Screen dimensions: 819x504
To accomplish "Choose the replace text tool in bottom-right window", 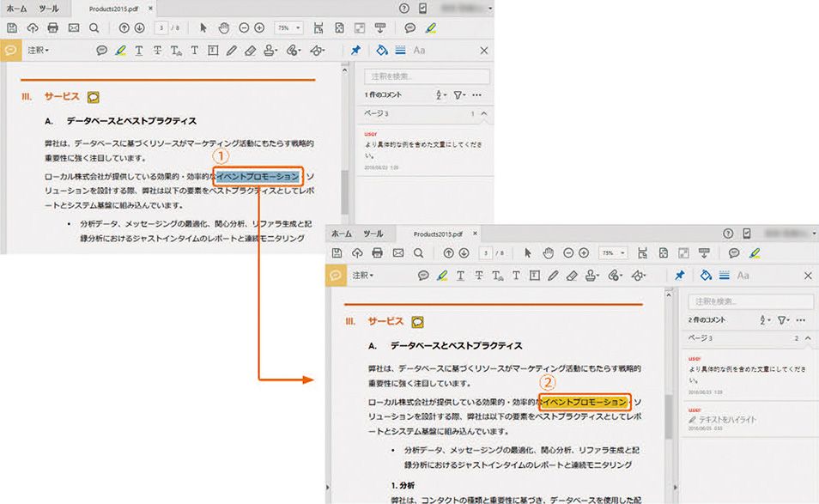I will point(497,276).
